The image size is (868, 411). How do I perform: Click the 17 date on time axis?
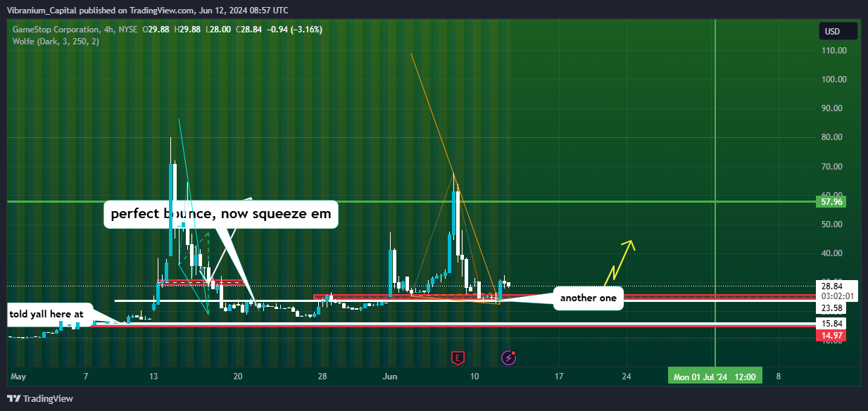[558, 377]
